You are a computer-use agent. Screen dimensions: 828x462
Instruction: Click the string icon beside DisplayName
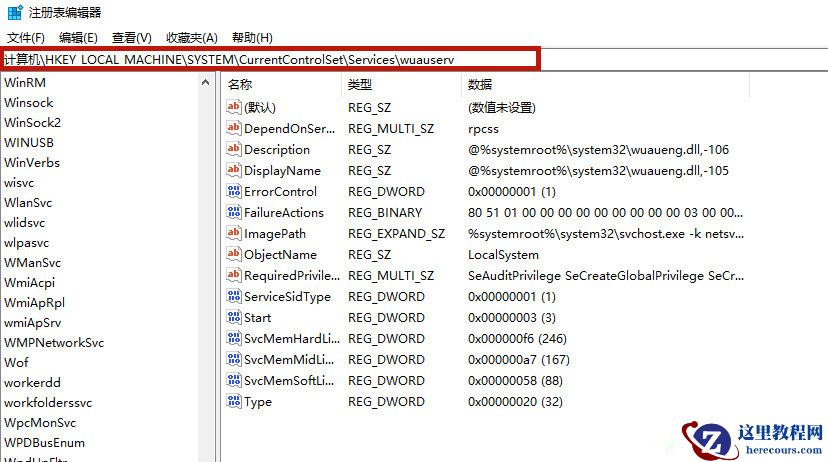click(233, 170)
